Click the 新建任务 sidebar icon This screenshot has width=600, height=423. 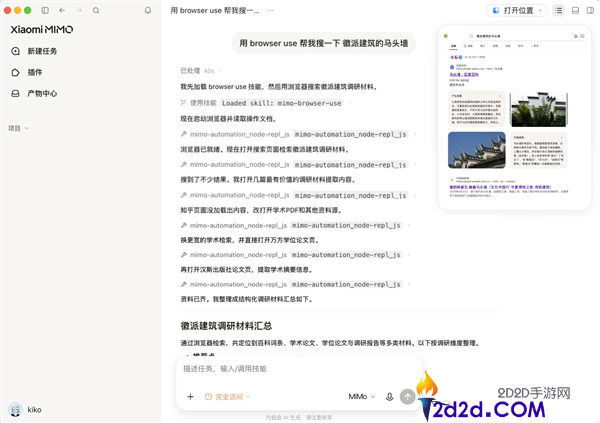(15, 51)
